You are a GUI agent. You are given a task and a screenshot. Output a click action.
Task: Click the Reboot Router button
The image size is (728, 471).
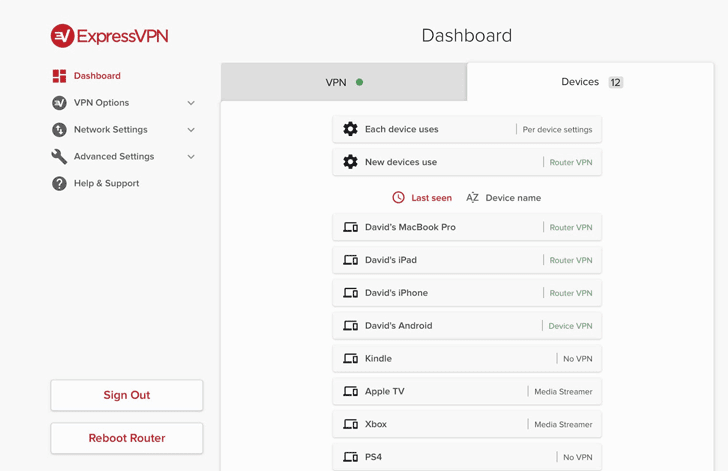(127, 438)
